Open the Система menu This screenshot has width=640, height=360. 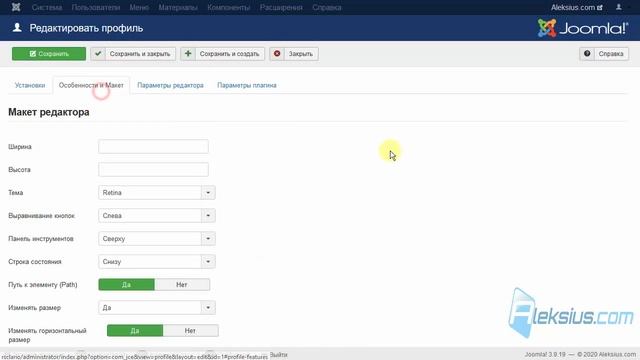coord(47,7)
